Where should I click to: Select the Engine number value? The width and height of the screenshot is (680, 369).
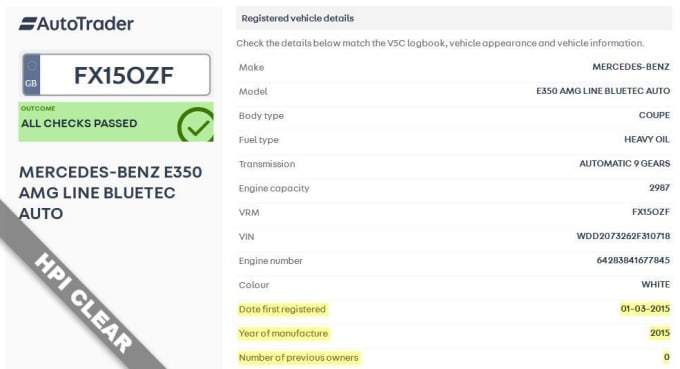click(x=633, y=260)
